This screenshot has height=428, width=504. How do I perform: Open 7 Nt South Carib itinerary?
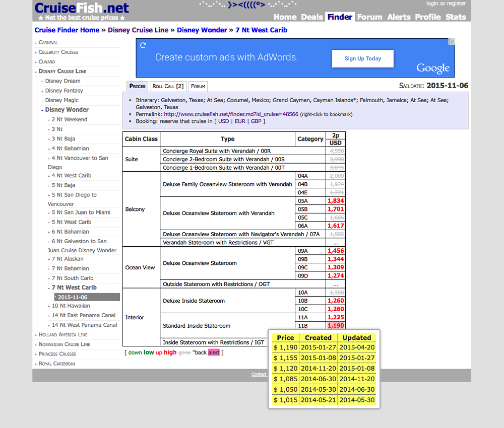tap(73, 278)
